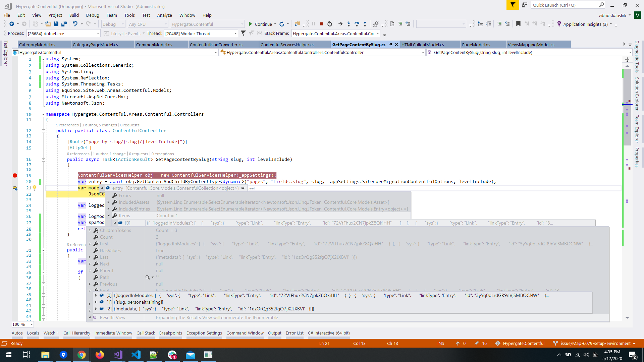This screenshot has height=362, width=644.
Task: Click the Undo icon in the toolbar
Action: click(74, 24)
